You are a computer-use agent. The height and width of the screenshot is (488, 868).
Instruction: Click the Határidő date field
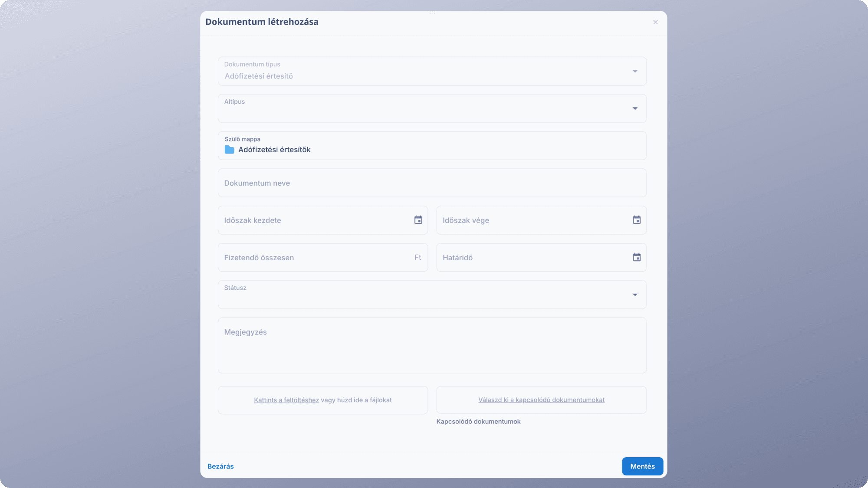pos(541,258)
